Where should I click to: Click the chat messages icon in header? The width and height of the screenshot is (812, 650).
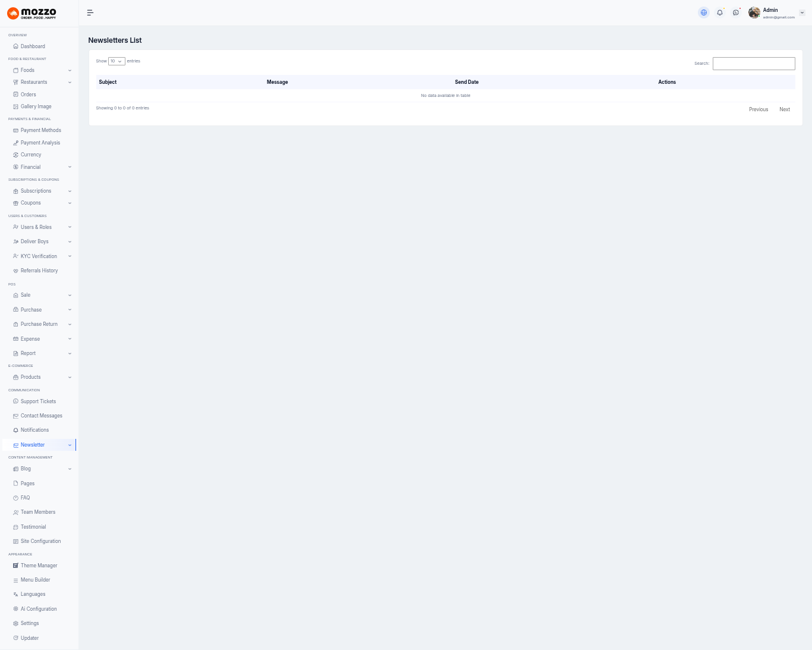(736, 12)
